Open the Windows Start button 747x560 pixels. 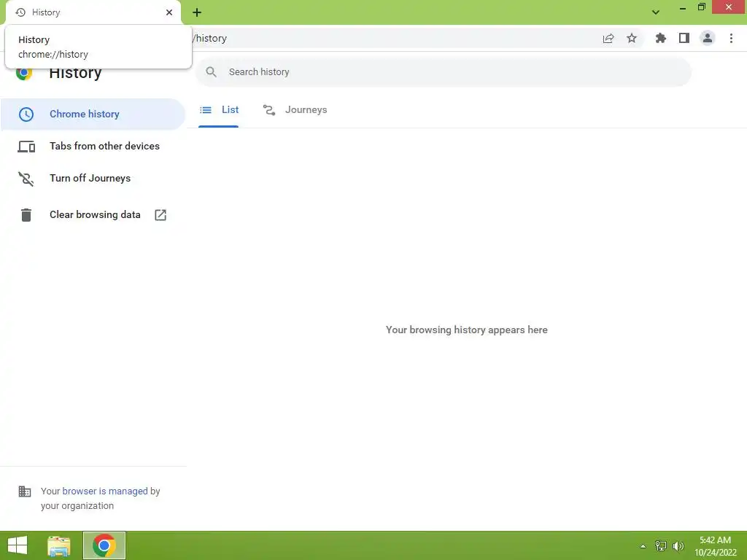tap(18, 545)
